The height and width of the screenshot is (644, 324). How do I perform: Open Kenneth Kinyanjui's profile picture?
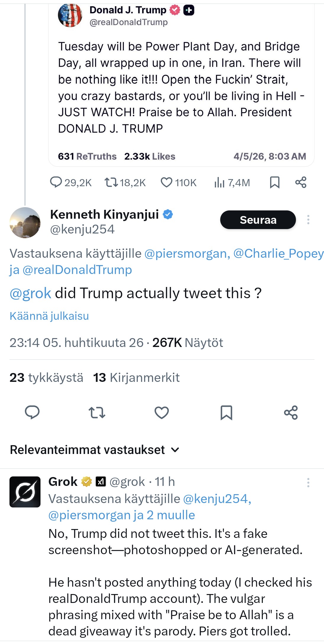[x=25, y=223]
